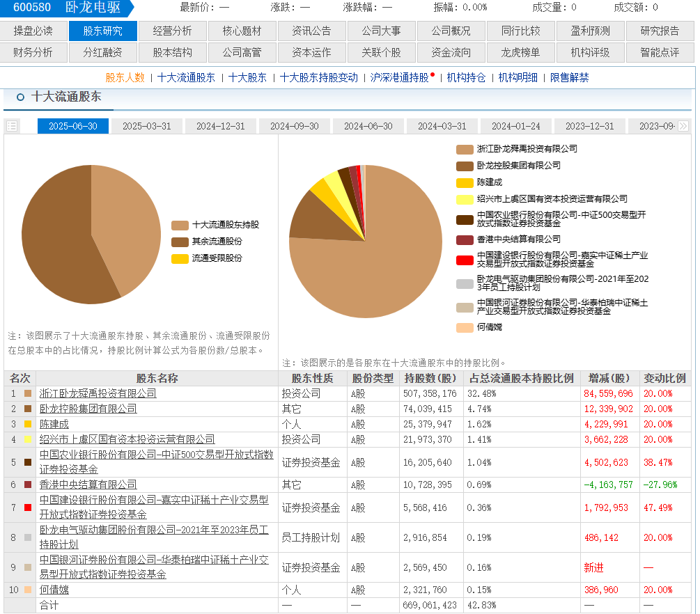
Task: Select the 2025-03-31 report date
Action: pyautogui.click(x=147, y=126)
